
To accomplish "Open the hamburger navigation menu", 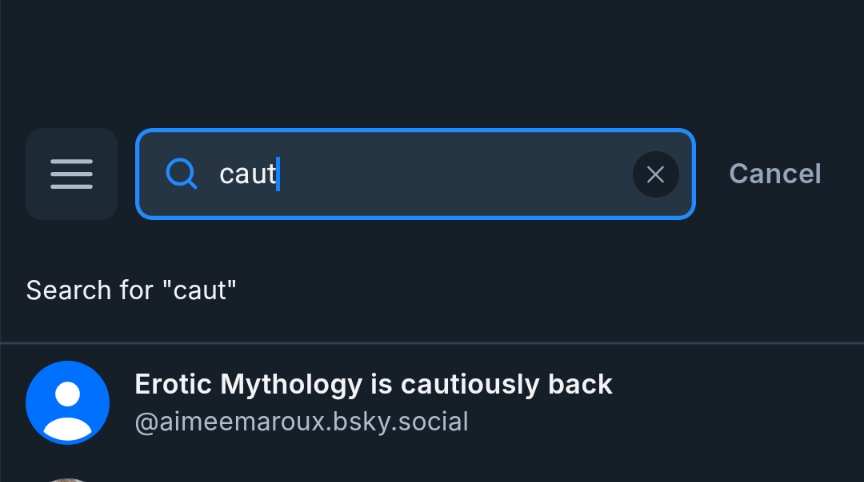I will (x=71, y=174).
